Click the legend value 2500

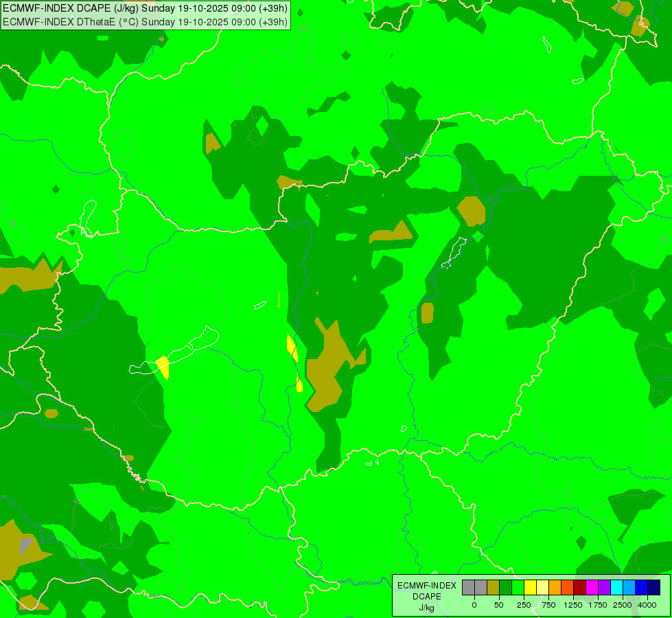(x=623, y=605)
